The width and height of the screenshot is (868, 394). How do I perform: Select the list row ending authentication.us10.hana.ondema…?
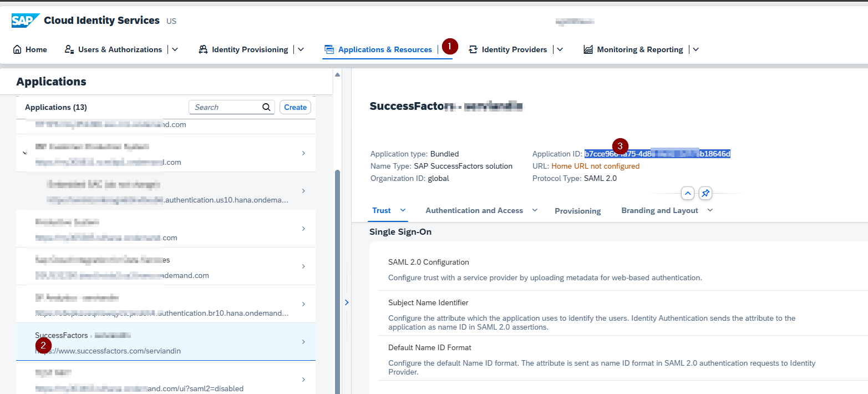coord(166,191)
